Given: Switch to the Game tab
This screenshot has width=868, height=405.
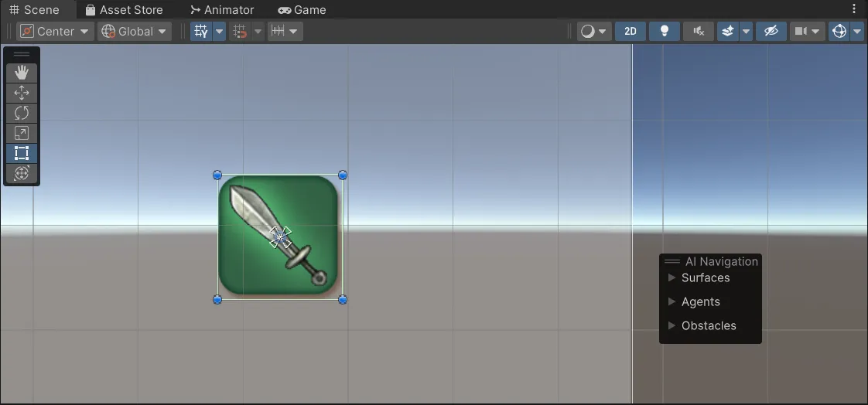Looking at the screenshot, I should point(302,10).
